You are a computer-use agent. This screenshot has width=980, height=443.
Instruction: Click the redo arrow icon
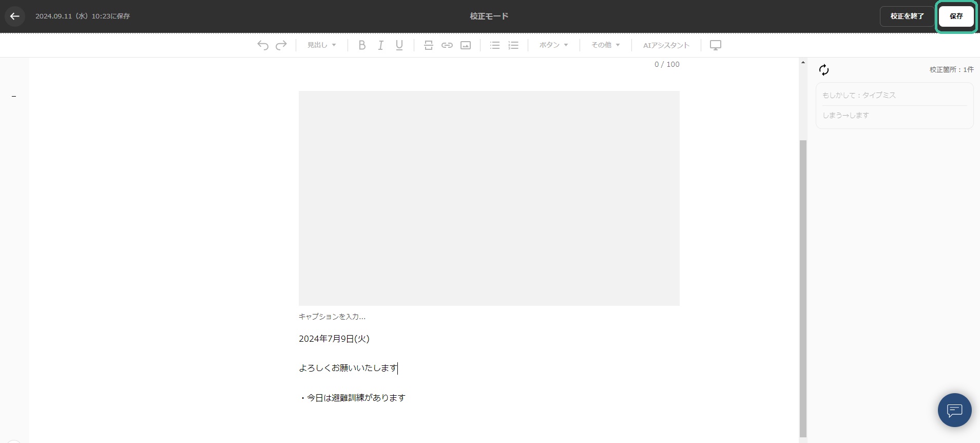tap(281, 45)
